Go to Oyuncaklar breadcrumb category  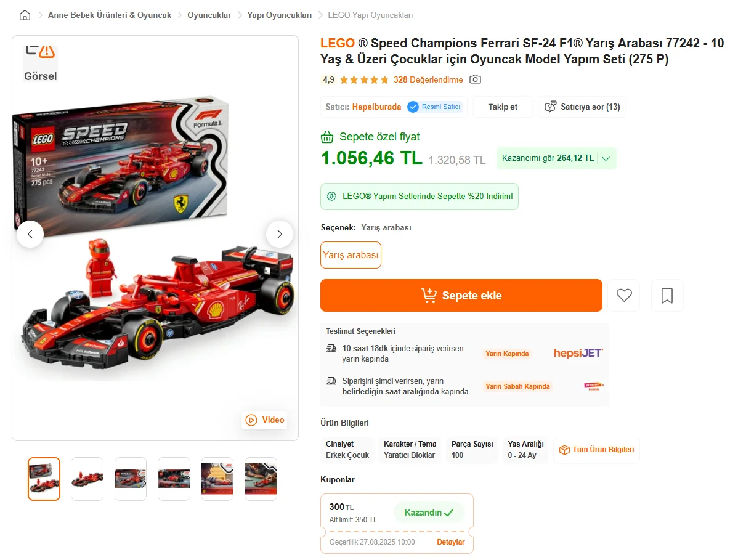[209, 15]
